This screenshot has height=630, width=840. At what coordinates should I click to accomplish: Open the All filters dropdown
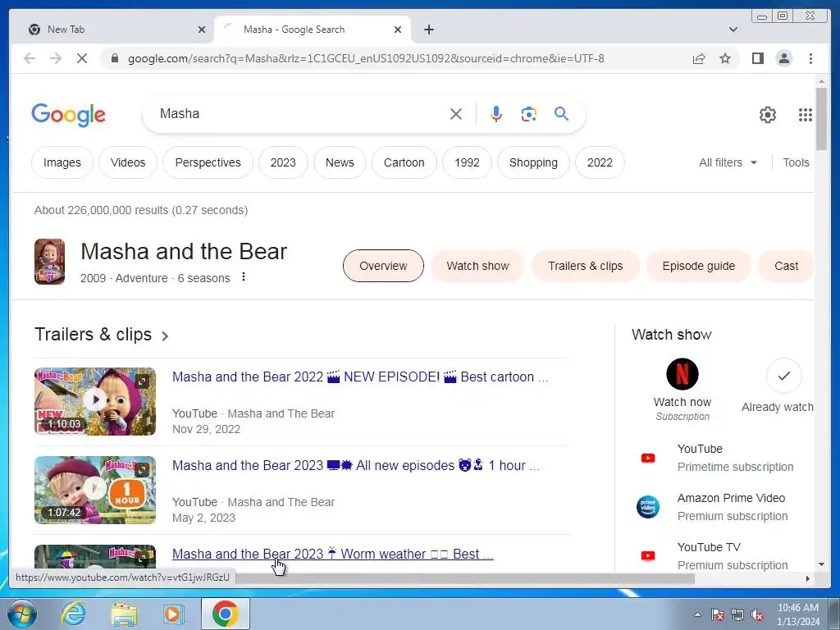[x=728, y=162]
